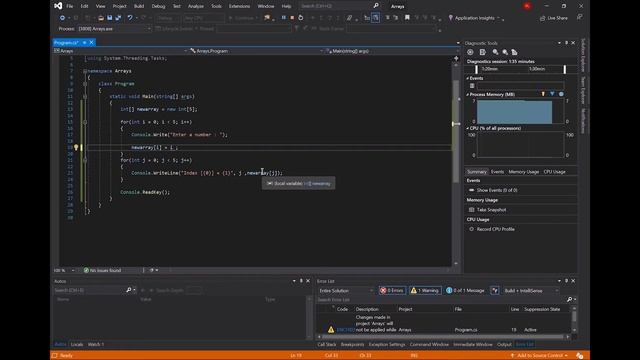Click the Take Snapshot camera icon

pyautogui.click(x=471, y=210)
